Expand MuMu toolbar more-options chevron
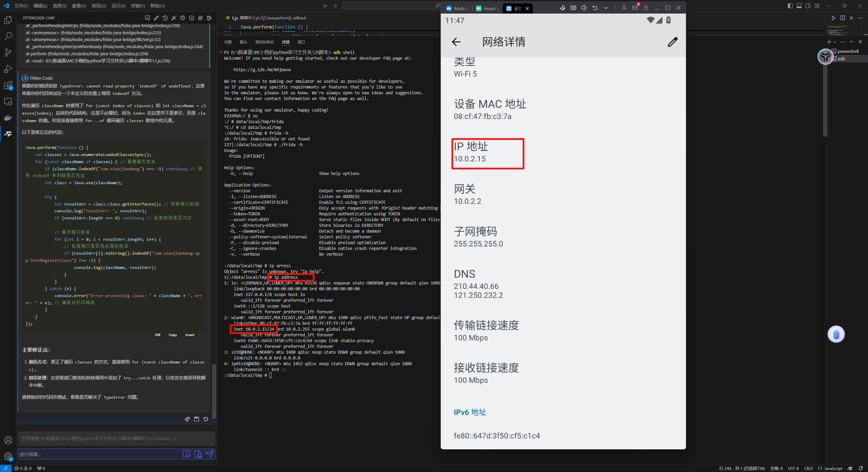The height and width of the screenshot is (472, 868). (606, 8)
